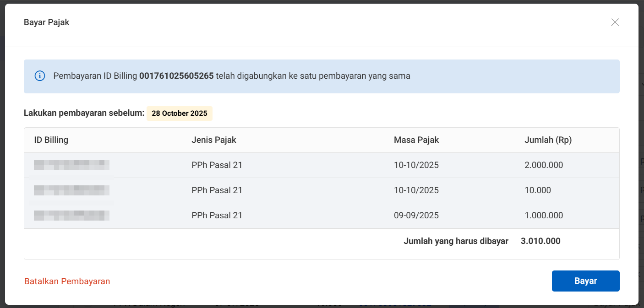
Task: Select the 1.000.000 amount cell
Action: pos(544,216)
